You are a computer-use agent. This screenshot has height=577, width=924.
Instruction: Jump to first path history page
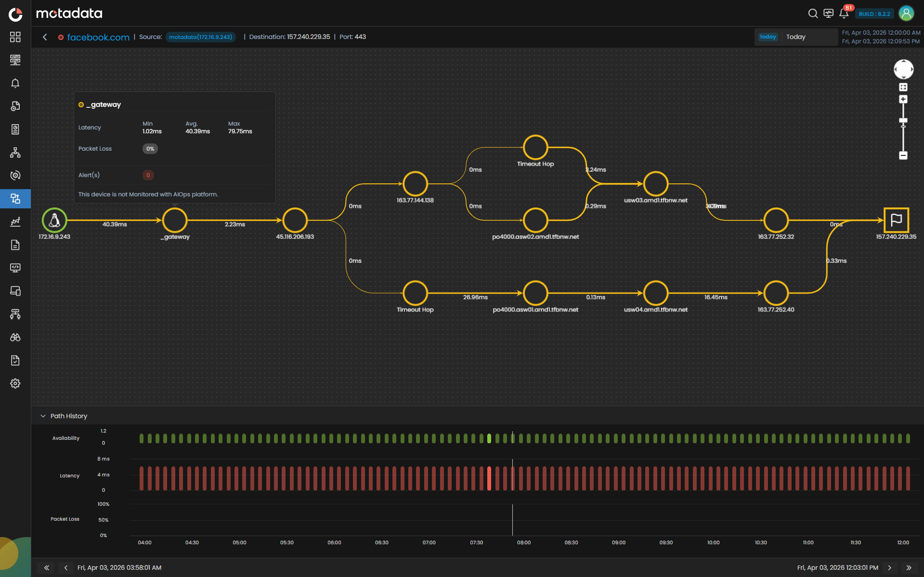point(47,568)
